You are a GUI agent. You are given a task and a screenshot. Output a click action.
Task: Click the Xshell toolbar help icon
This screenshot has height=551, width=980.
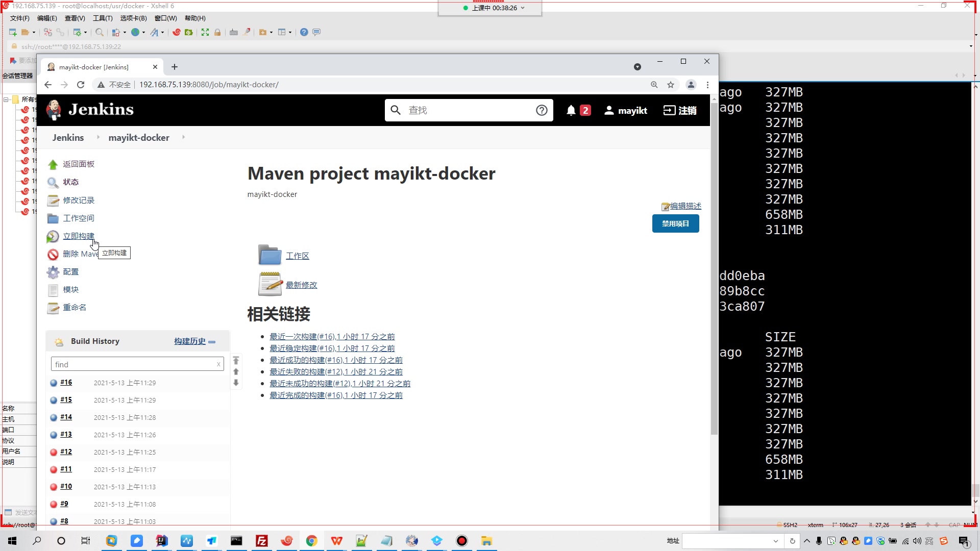click(x=304, y=32)
